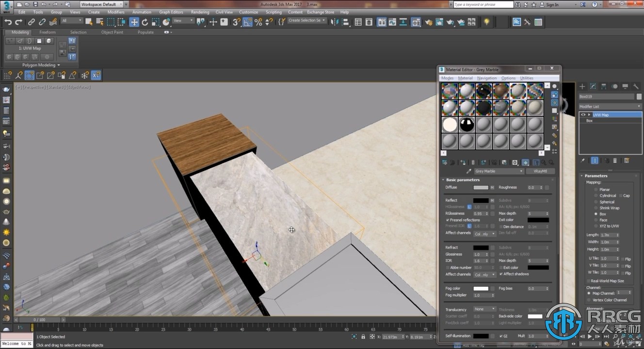Activate the Select and Move tool

pyautogui.click(x=134, y=22)
